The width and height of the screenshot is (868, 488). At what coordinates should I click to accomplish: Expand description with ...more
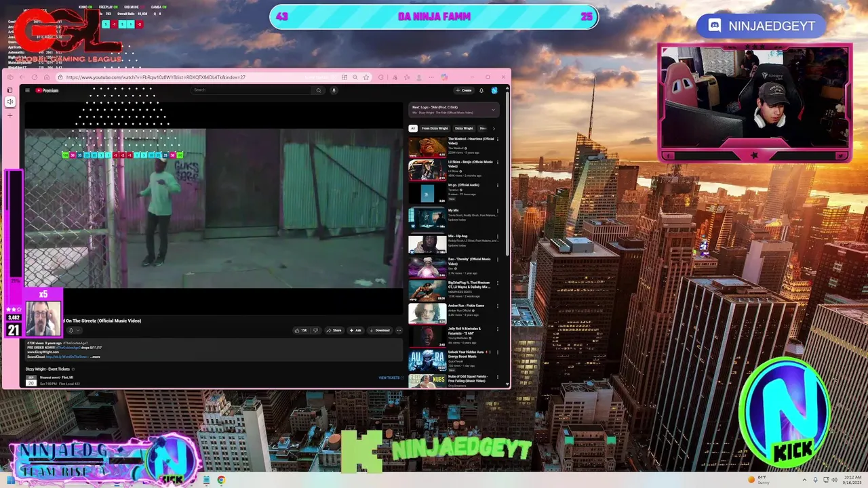tap(96, 357)
